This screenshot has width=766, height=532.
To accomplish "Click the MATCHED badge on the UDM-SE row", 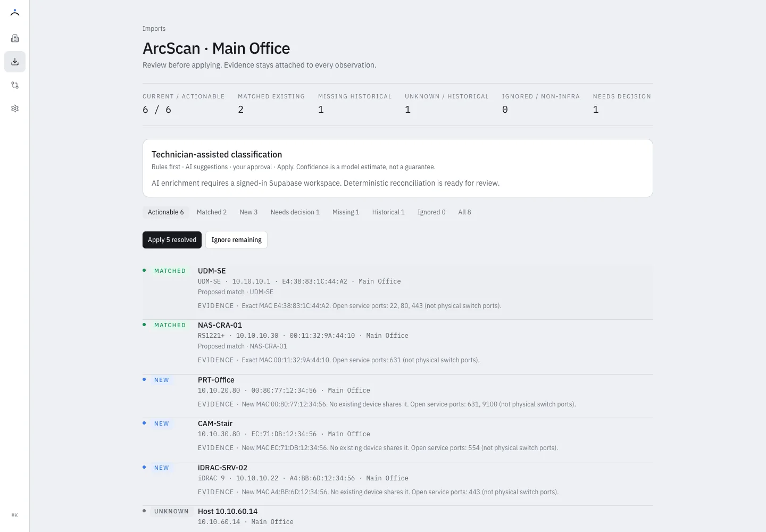I will point(170,271).
